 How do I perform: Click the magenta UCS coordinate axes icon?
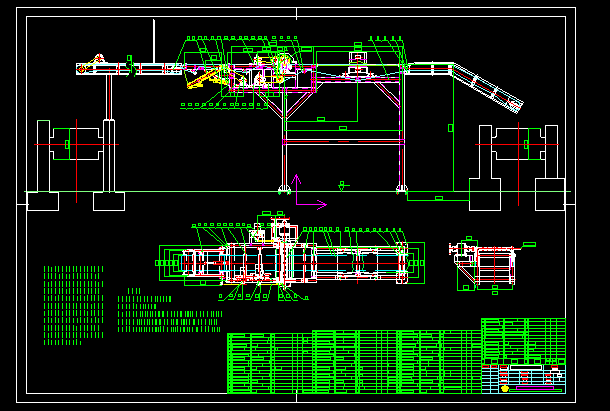point(310,192)
